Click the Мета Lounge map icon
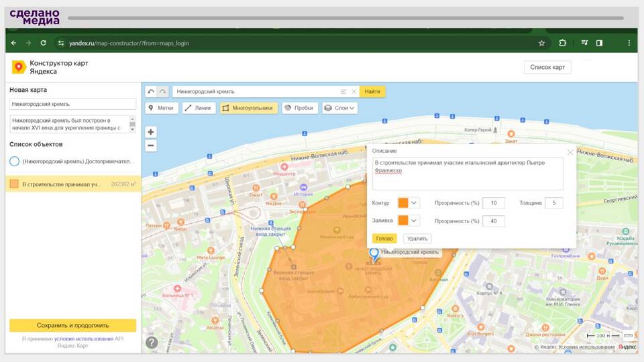This screenshot has height=362, width=644. (211, 250)
